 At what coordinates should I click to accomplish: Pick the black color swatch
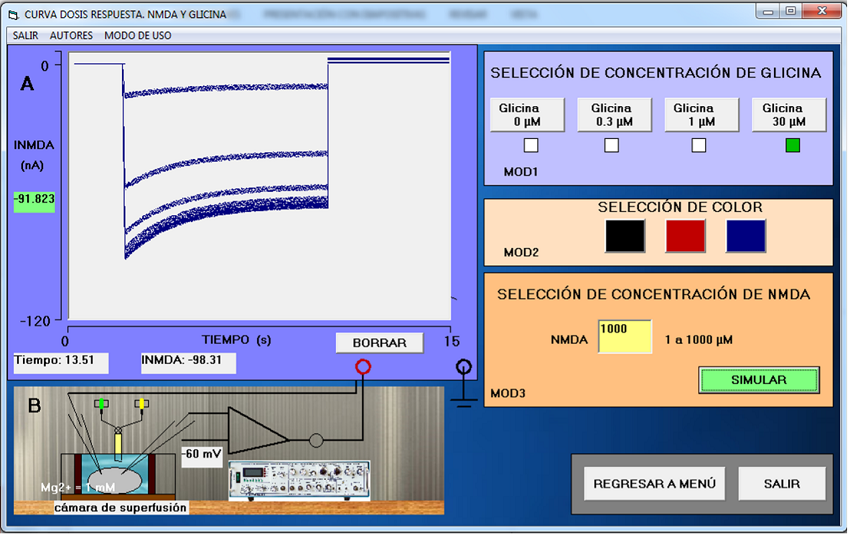[625, 236]
